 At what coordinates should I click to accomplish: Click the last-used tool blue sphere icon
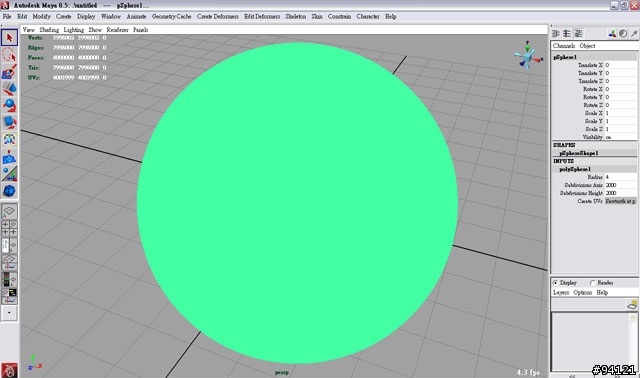[x=9, y=191]
